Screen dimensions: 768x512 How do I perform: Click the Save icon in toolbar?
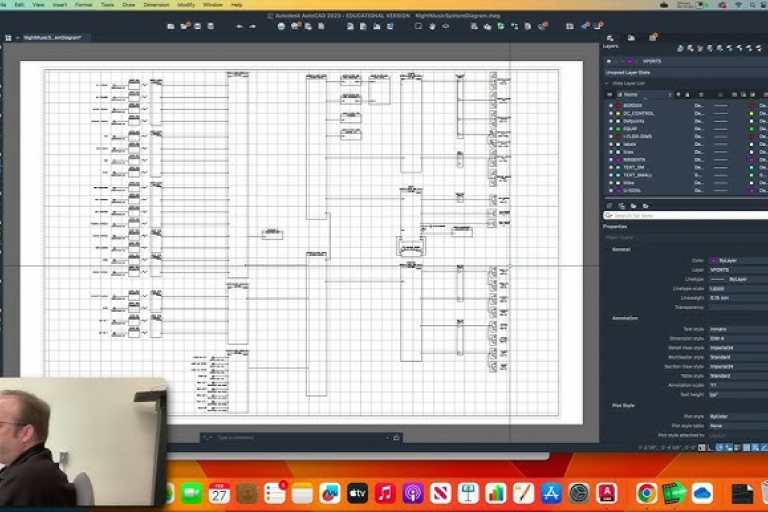tap(197, 26)
